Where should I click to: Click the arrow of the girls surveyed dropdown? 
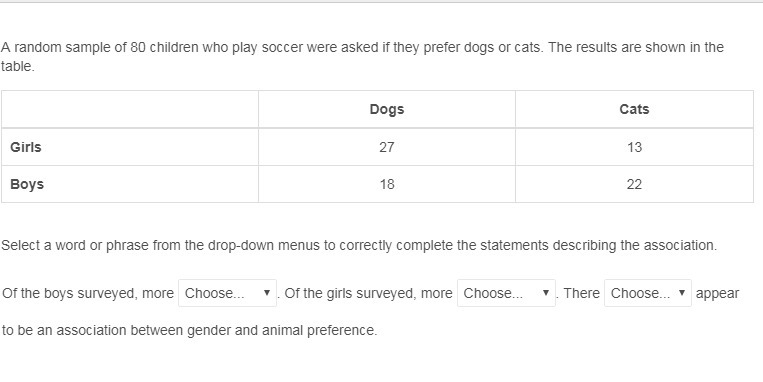(545, 293)
